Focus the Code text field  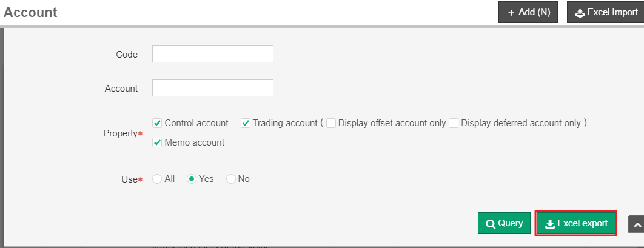point(213,54)
